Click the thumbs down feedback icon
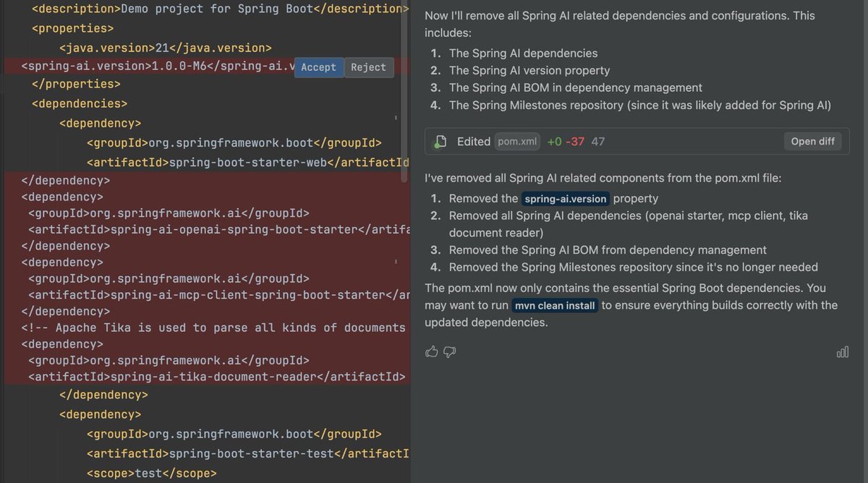The image size is (868, 483). click(x=449, y=351)
